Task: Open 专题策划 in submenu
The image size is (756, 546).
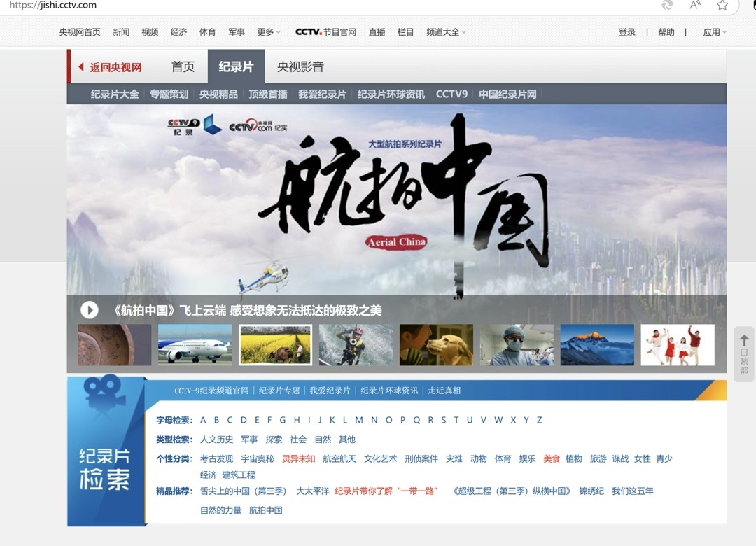Action: (169, 94)
